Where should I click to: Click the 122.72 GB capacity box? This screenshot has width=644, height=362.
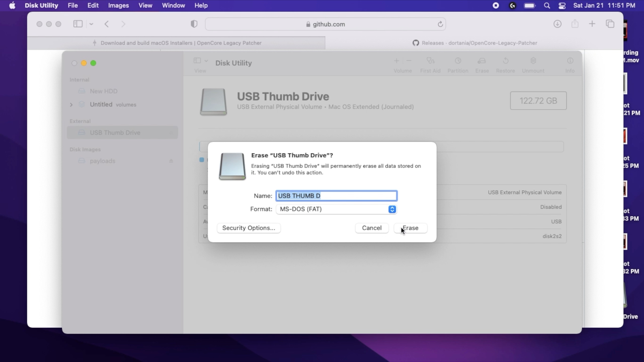538,101
